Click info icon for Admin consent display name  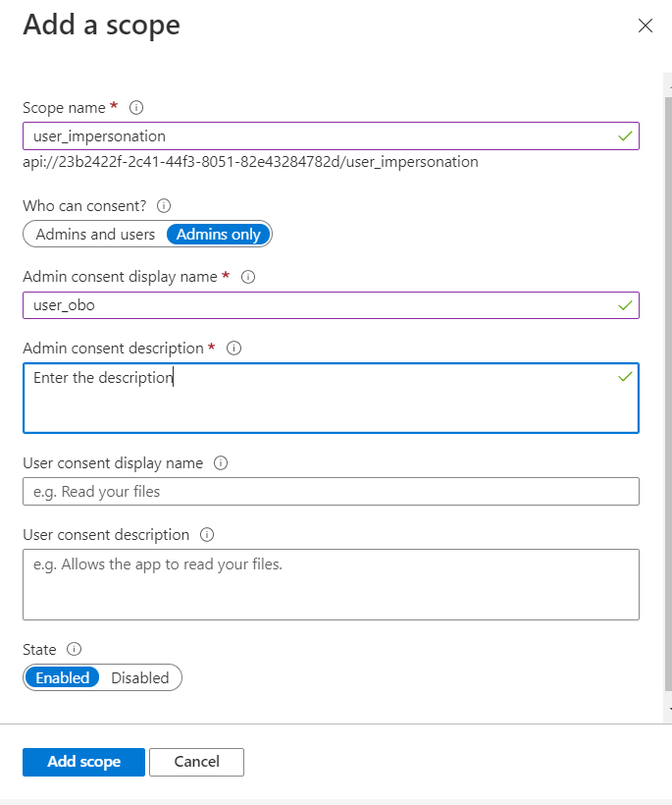248,277
